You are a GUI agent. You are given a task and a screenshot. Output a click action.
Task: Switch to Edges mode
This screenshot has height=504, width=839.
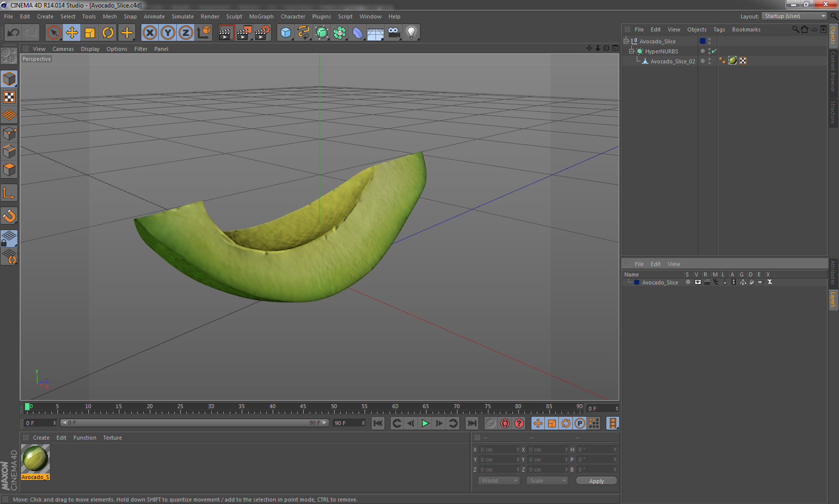tap(9, 151)
